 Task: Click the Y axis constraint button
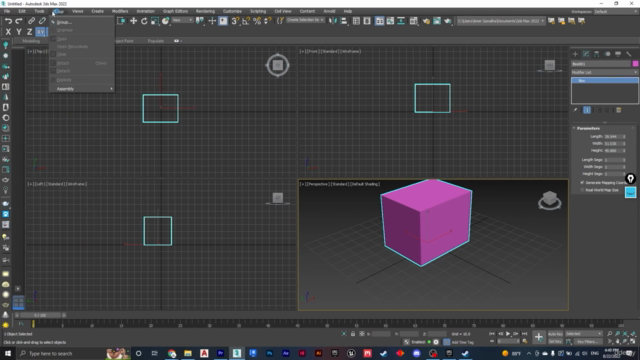(19, 31)
